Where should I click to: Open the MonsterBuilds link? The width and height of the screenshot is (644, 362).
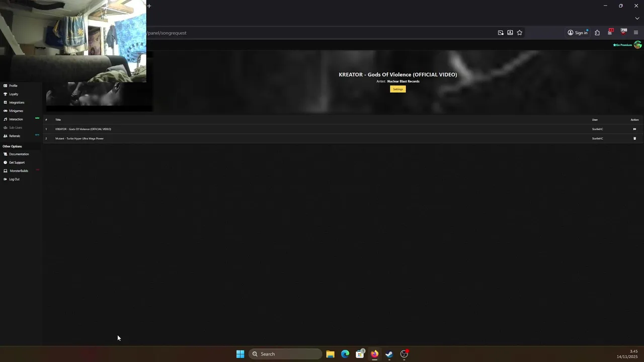click(20, 171)
